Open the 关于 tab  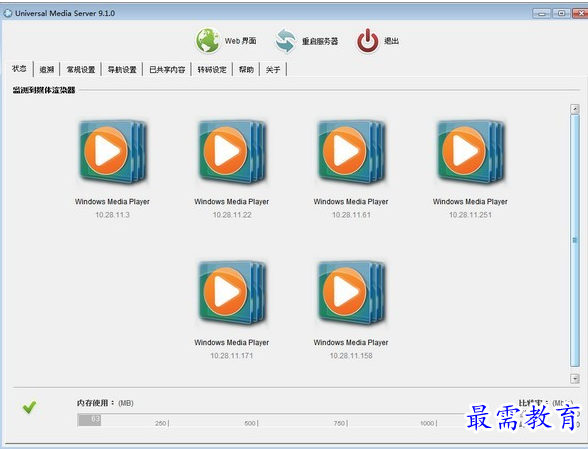coord(273,69)
